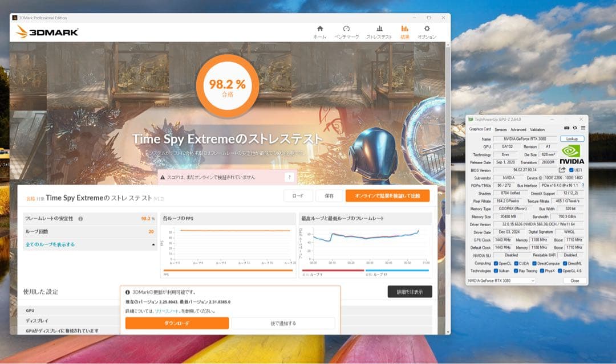Select the 結果 (Results) tab in 3DMark
This screenshot has height=364, width=616.
(404, 28)
